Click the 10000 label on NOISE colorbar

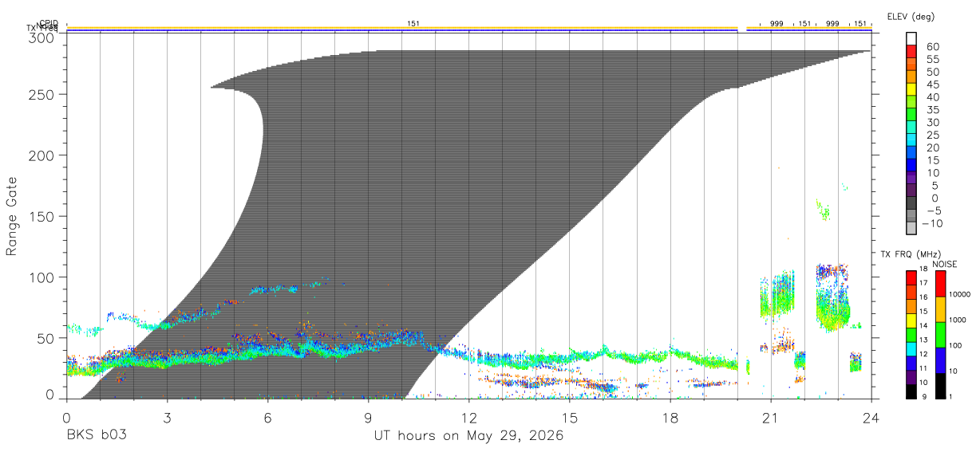[962, 295]
